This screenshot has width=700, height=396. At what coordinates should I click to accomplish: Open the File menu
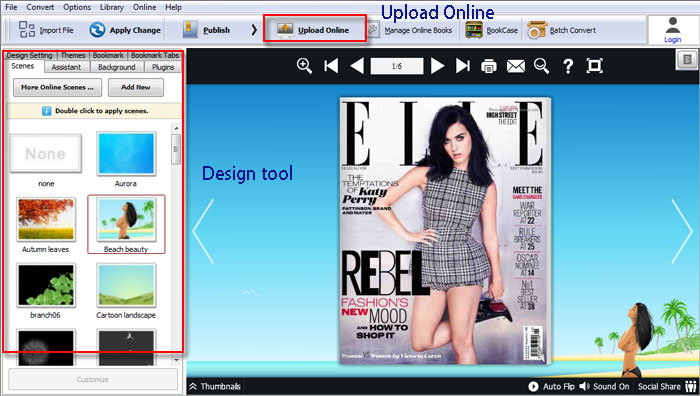point(11,7)
